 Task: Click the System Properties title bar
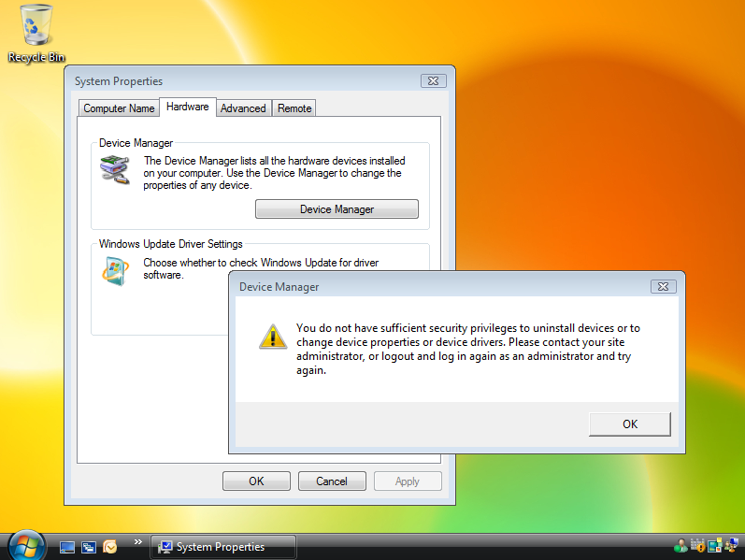pos(245,80)
